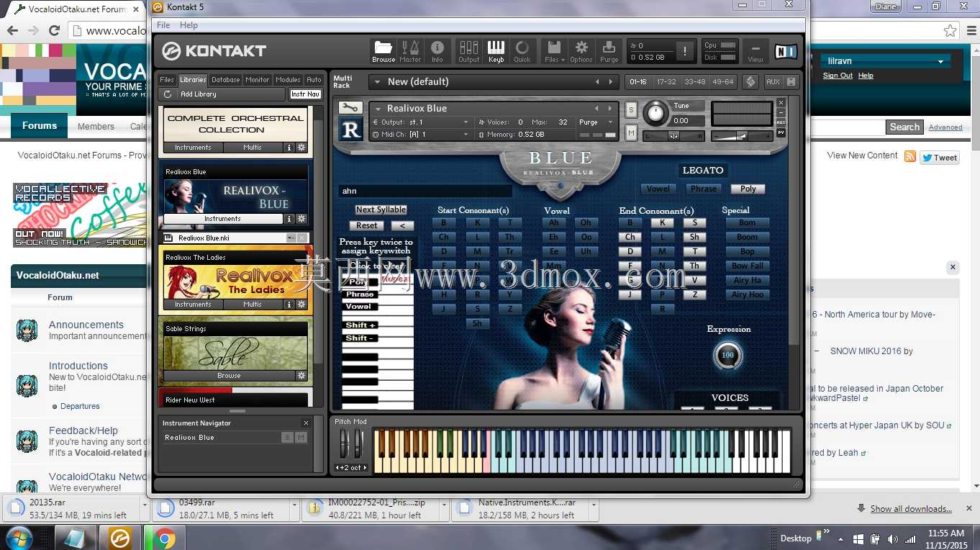Image resolution: width=980 pixels, height=550 pixels.
Task: Click the Bow Fall special button
Action: [748, 266]
